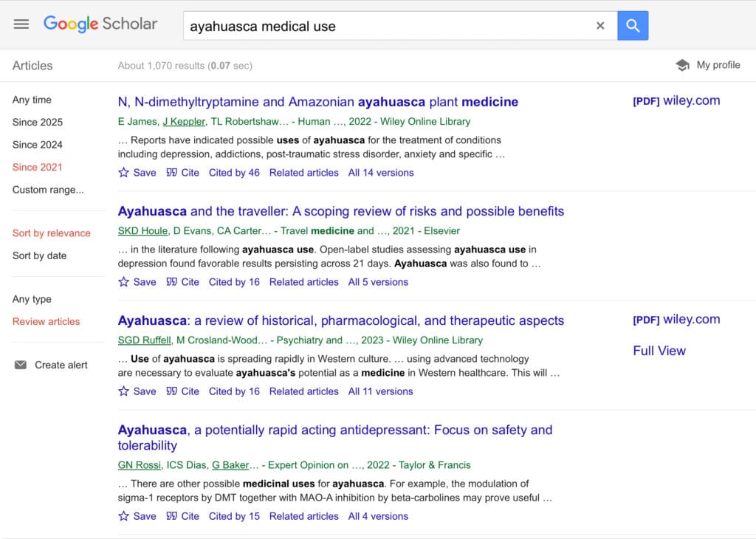The width and height of the screenshot is (756, 539).
Task: Cite the traveller scoping review article
Action: [x=183, y=282]
